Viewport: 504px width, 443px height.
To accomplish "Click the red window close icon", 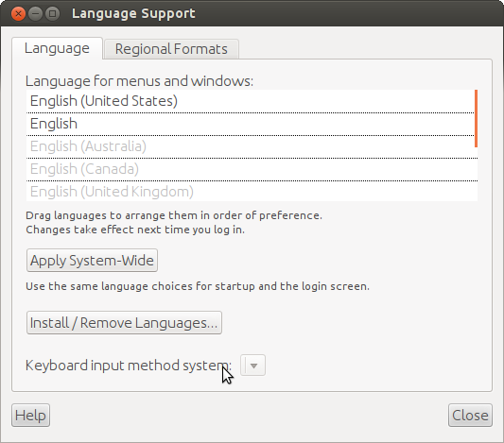I will [18, 14].
